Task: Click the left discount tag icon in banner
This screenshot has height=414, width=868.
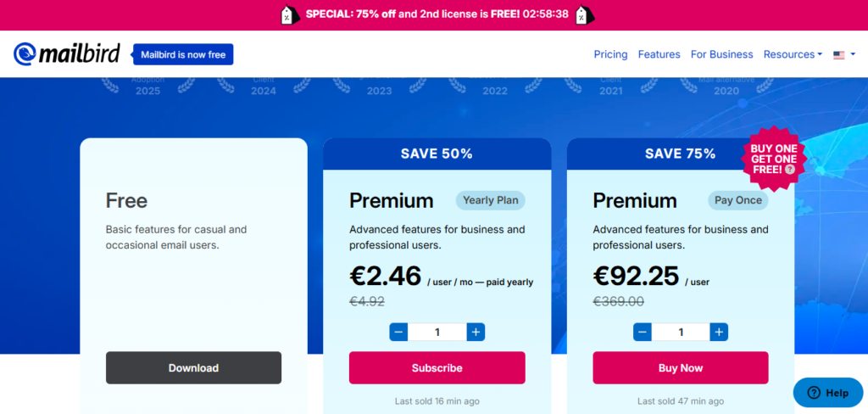Action: coord(288,14)
